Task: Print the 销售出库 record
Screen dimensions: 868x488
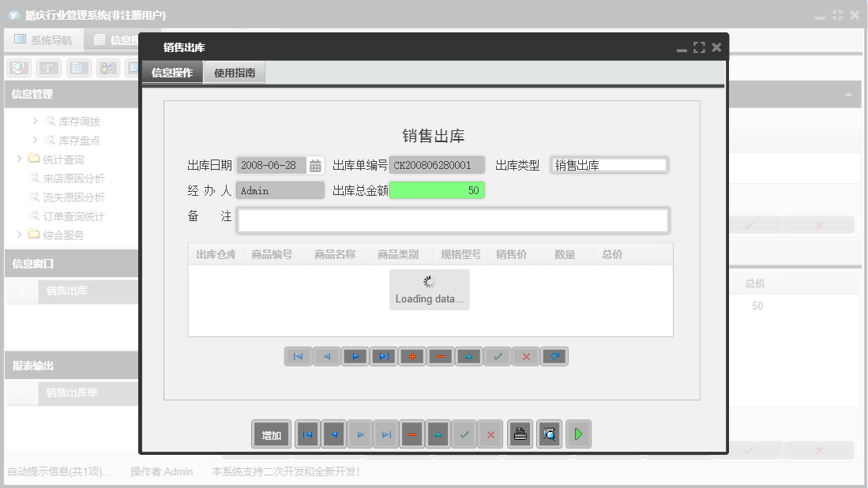Action: coord(520,434)
